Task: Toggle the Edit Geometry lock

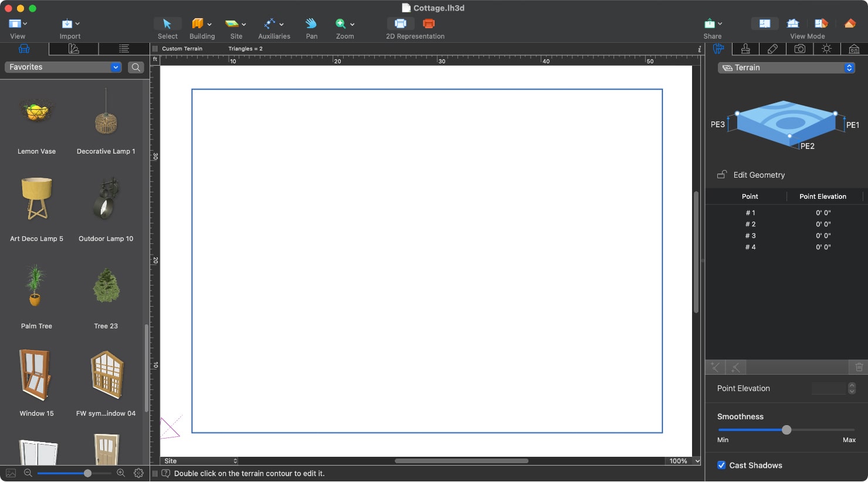Action: (722, 175)
